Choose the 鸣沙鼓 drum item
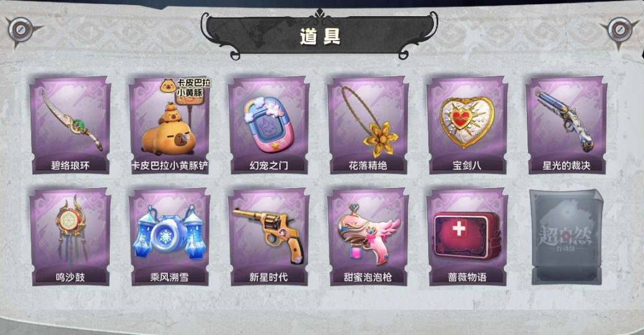The height and width of the screenshot is (335, 644). click(70, 237)
